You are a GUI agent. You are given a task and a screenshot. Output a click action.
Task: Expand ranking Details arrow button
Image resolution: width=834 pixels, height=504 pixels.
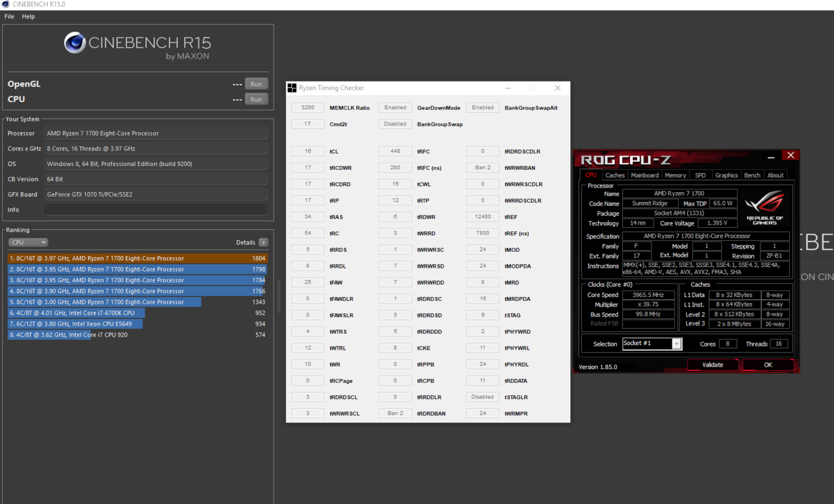tap(263, 242)
